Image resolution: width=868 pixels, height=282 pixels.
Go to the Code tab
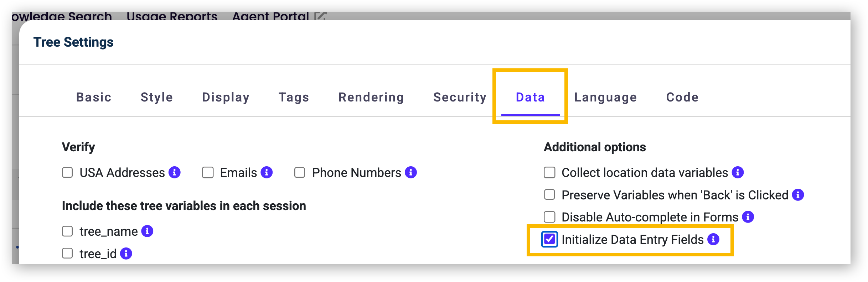pos(682,97)
